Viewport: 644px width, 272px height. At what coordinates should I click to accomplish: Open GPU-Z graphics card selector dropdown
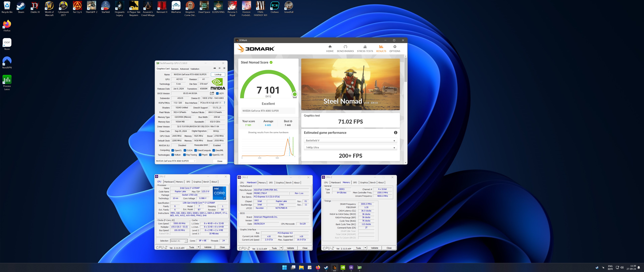[x=176, y=161]
